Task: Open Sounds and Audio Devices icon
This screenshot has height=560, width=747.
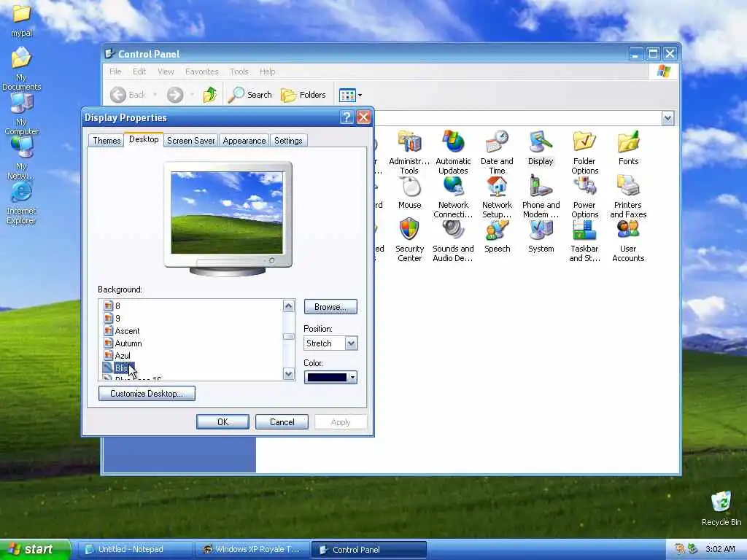Action: 453,241
